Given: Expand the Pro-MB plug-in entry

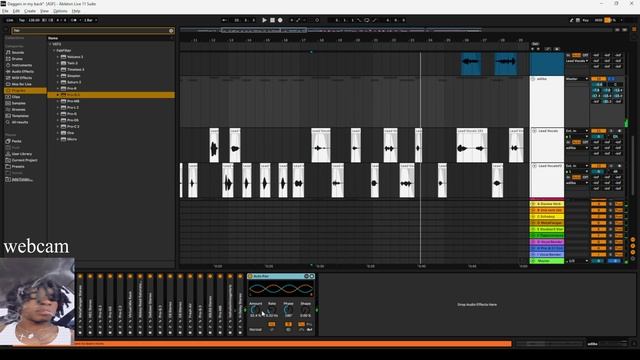Looking at the screenshot, I should coord(58,101).
